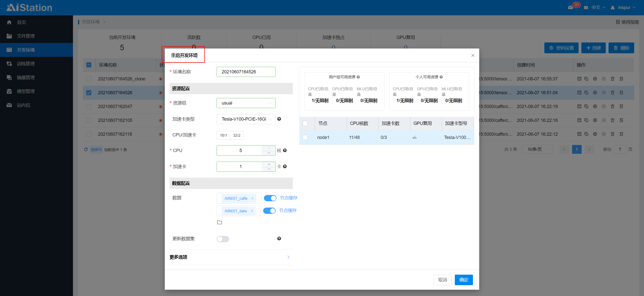Open accelerator card type Tesla-V100 dropdown
644x296 pixels.
point(246,119)
